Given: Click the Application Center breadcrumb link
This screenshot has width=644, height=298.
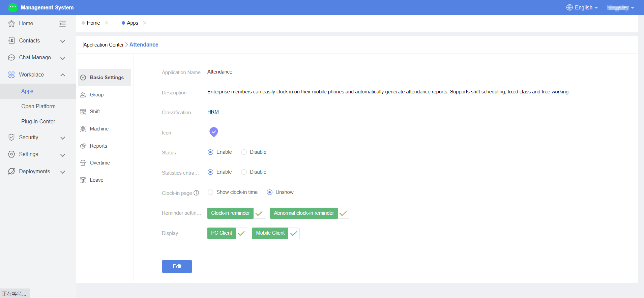Looking at the screenshot, I should click(x=104, y=45).
